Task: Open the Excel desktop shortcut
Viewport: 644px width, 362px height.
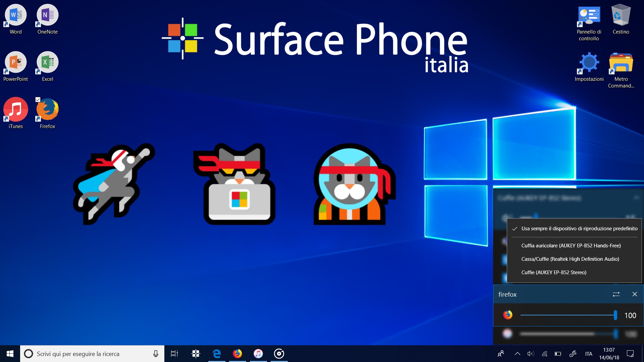Action: 47,67
